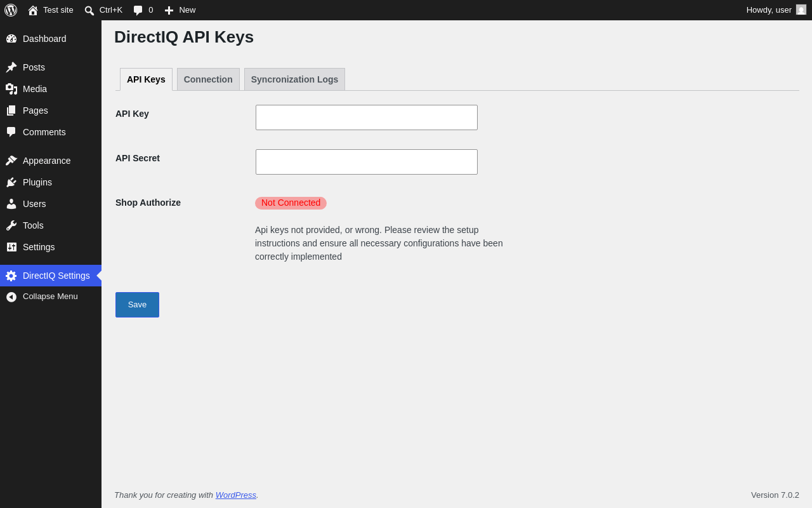Image resolution: width=812 pixels, height=508 pixels.
Task: Open search with Ctrl+K label
Action: click(x=111, y=10)
